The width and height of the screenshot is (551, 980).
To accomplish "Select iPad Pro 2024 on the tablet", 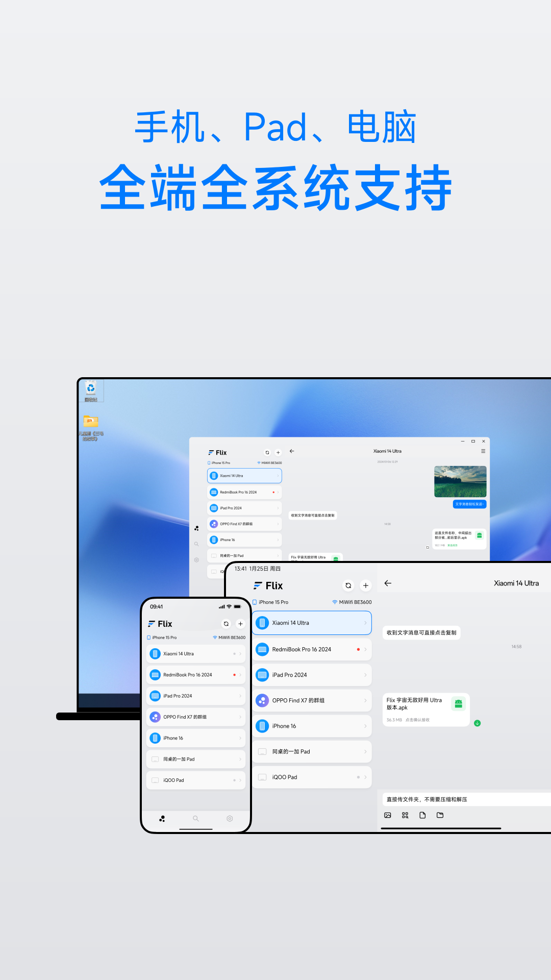I will 312,675.
